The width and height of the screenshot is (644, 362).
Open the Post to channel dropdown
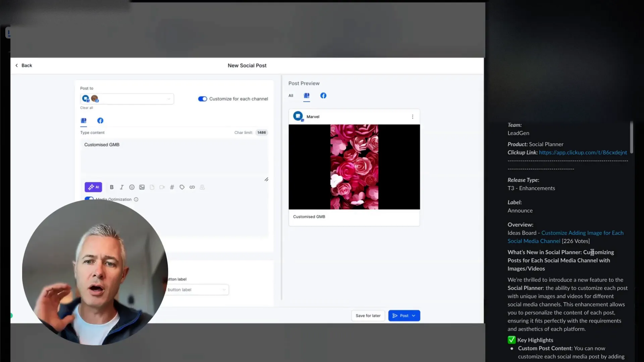point(127,99)
